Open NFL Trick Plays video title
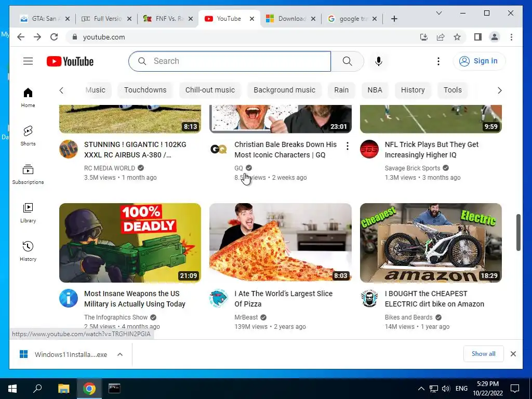The height and width of the screenshot is (399, 532). click(432, 150)
